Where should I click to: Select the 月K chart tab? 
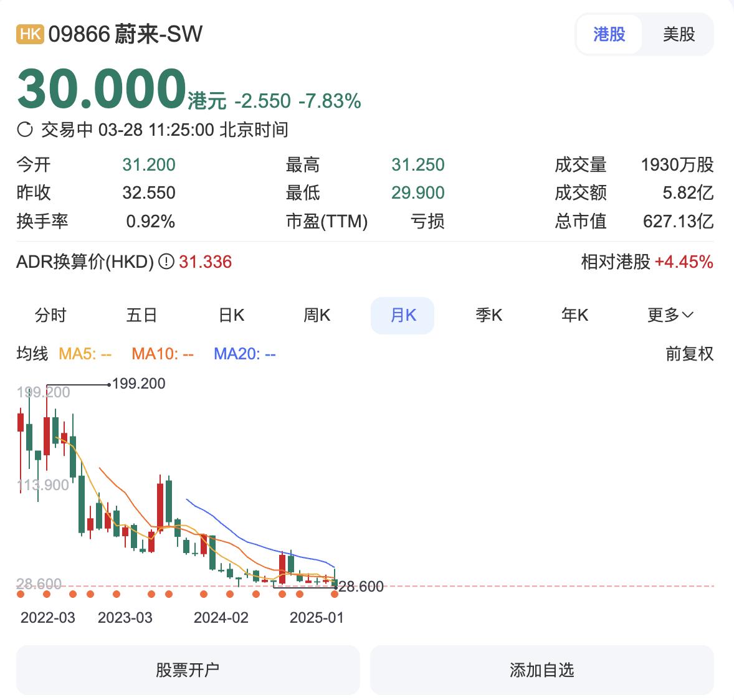click(x=403, y=315)
